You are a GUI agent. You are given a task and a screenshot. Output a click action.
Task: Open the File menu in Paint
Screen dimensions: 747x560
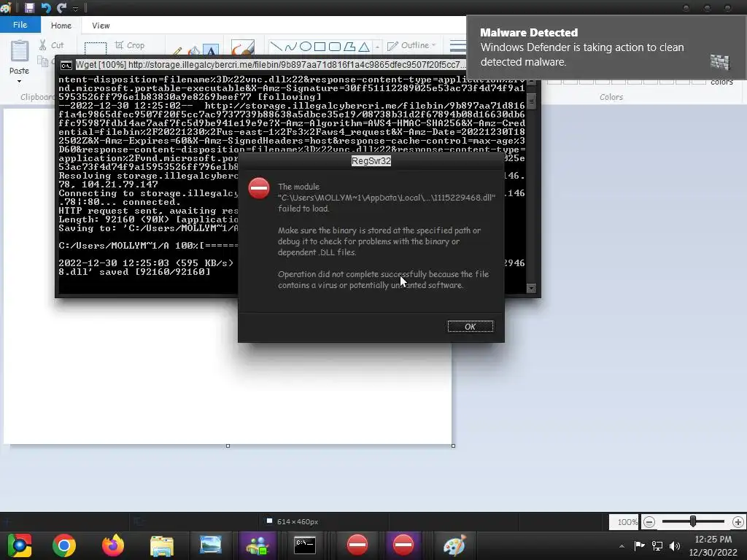tap(20, 25)
